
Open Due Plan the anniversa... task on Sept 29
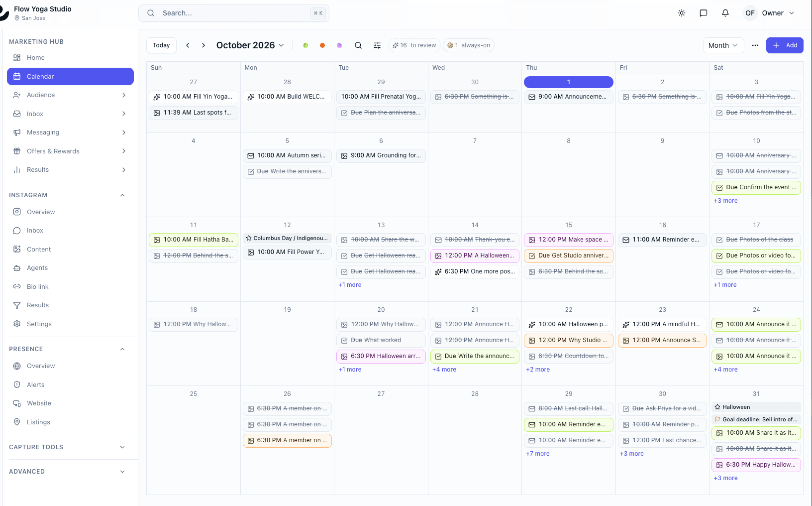tap(381, 113)
